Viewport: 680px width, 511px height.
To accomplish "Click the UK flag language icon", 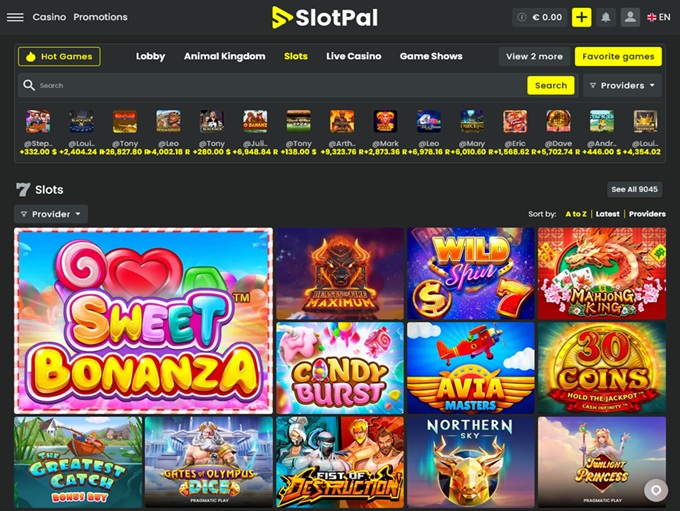I will coord(651,17).
